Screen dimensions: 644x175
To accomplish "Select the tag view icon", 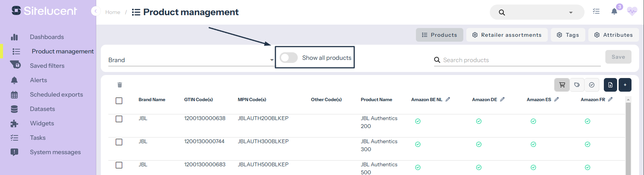I will [577, 85].
